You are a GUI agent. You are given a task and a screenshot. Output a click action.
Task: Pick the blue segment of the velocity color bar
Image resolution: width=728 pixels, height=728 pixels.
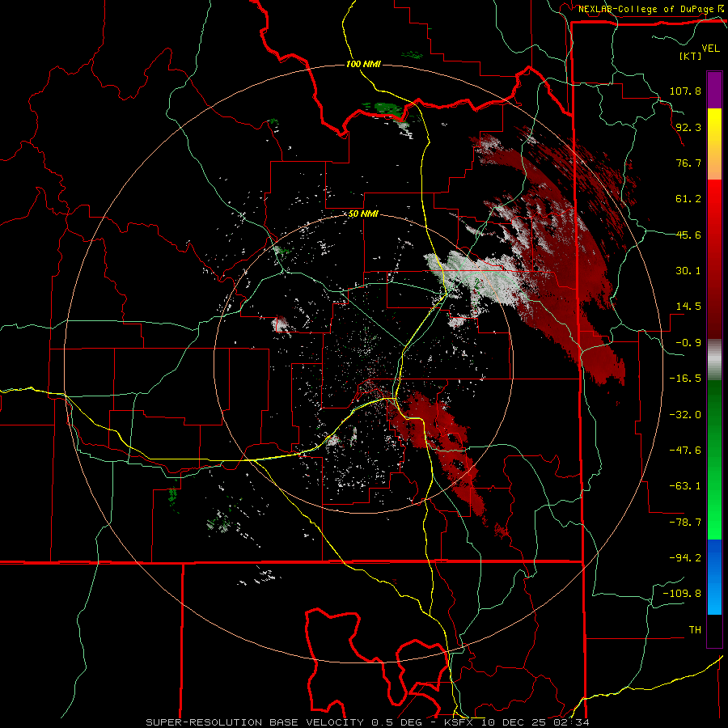[714, 577]
